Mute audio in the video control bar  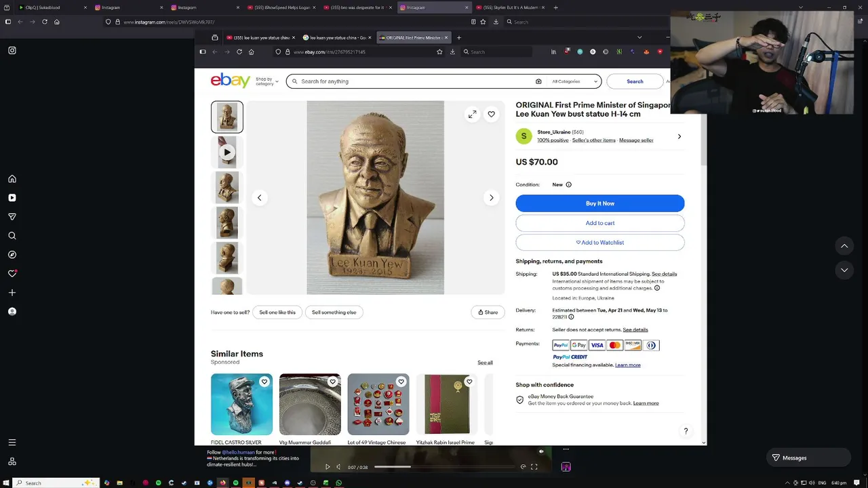(338, 467)
